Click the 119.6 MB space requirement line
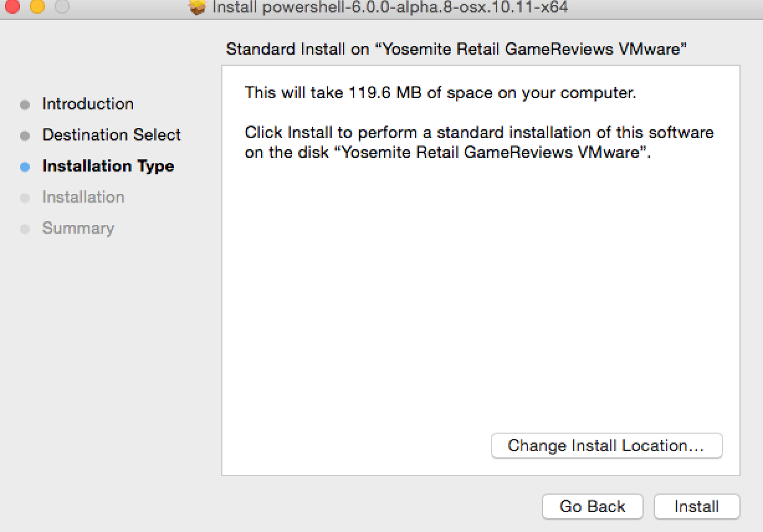Image resolution: width=763 pixels, height=532 pixels. [441, 93]
